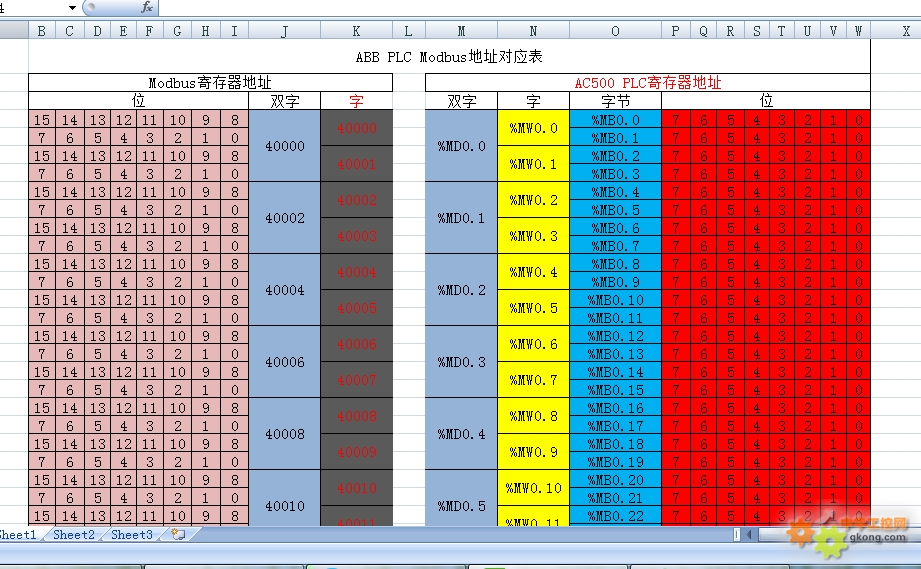Select column M header
The width and height of the screenshot is (921, 569).
pyautogui.click(x=461, y=31)
